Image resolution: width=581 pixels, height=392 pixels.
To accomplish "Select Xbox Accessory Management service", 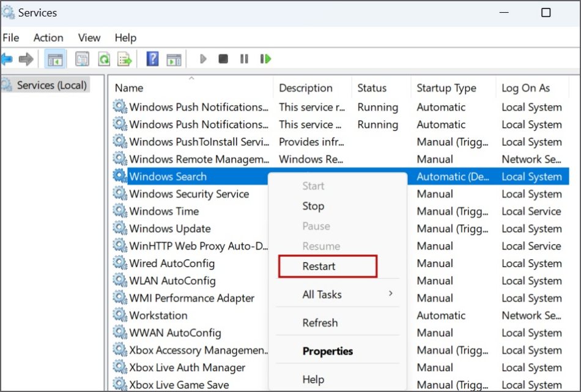I will (x=199, y=350).
